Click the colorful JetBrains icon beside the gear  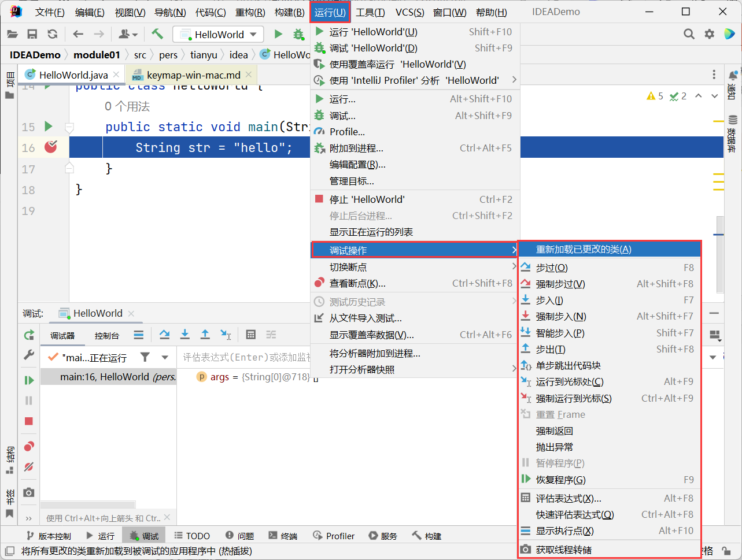point(729,34)
